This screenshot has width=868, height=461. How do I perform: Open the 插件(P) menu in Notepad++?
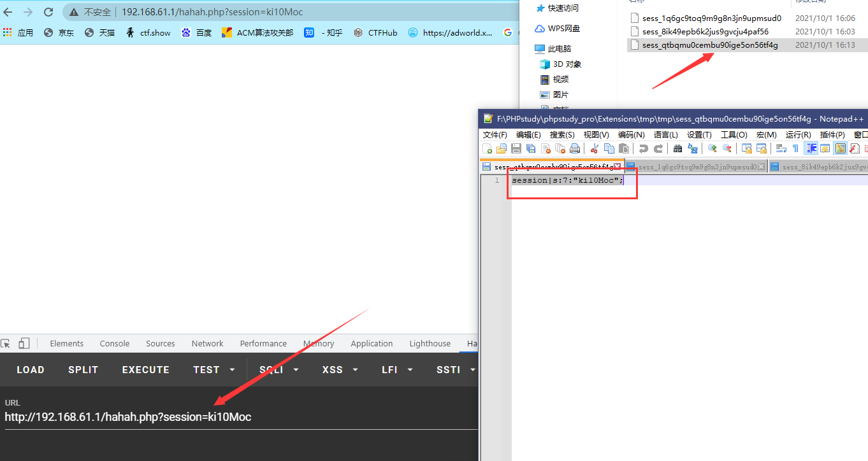(832, 134)
